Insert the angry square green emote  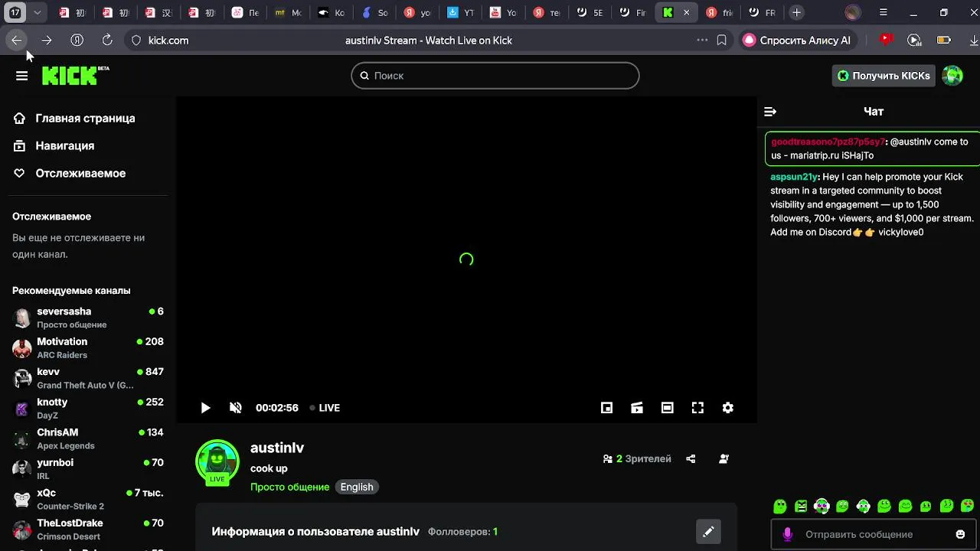[801, 506]
